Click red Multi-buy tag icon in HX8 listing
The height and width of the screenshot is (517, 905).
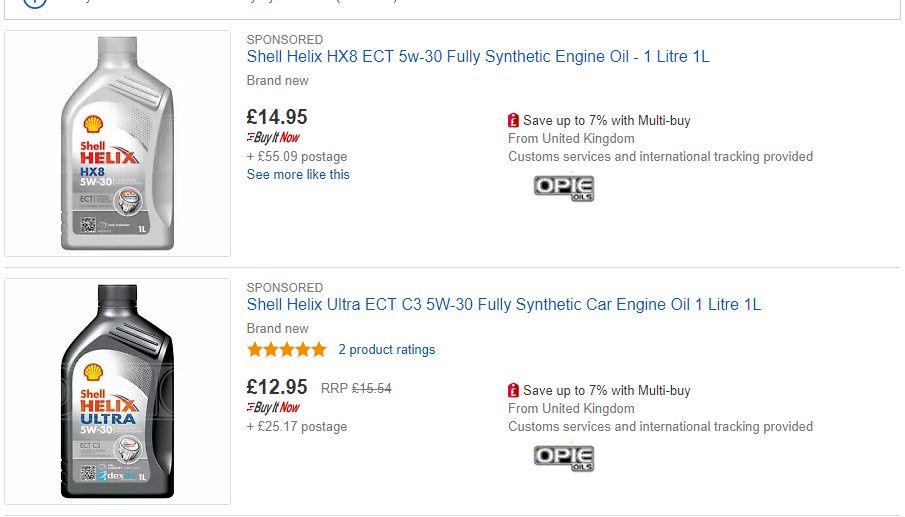[514, 120]
